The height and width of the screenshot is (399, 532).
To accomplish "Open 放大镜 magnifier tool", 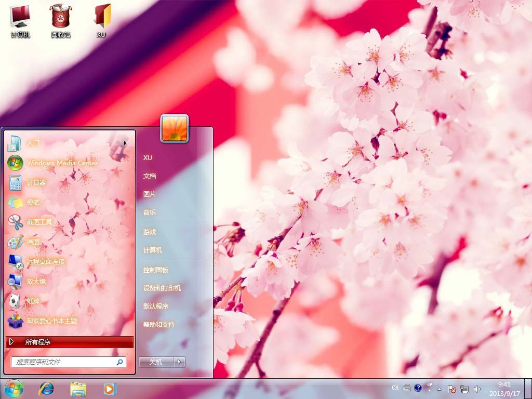I will [36, 281].
